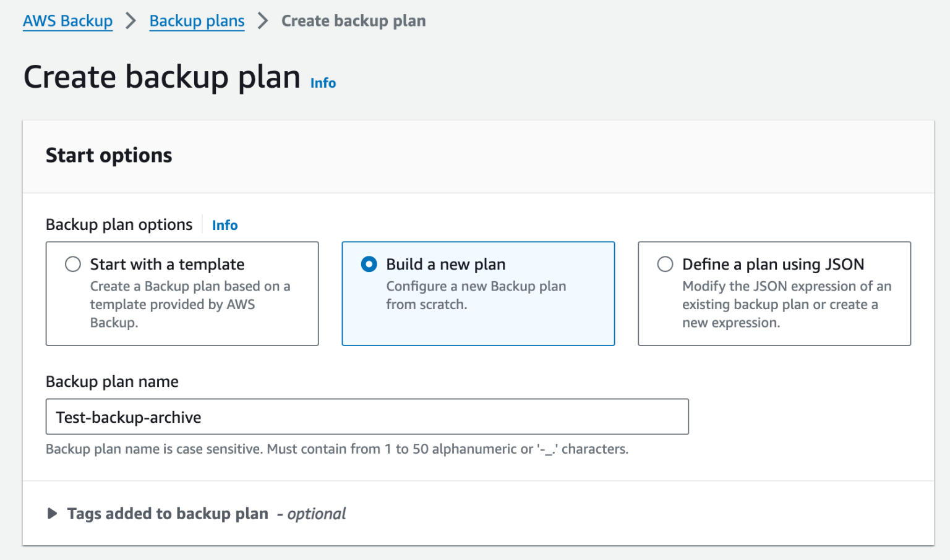Click the second breadcrumb chevron separator
Image resolution: width=950 pixels, height=560 pixels.
click(x=263, y=20)
